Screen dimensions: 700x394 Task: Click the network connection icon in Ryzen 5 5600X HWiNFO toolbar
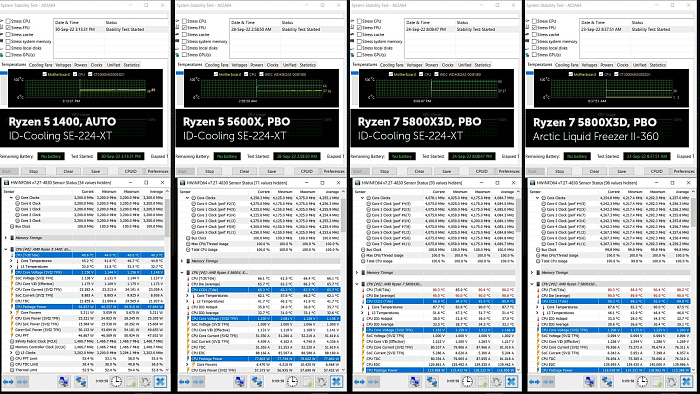pos(257,382)
